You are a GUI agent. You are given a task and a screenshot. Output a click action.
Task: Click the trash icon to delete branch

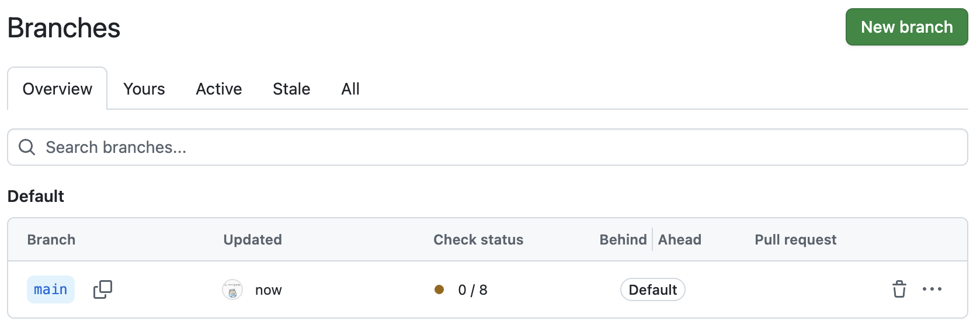(x=899, y=289)
